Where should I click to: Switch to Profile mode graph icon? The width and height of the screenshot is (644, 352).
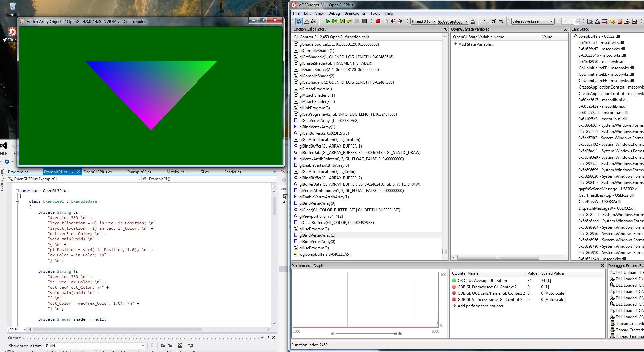(x=306, y=21)
